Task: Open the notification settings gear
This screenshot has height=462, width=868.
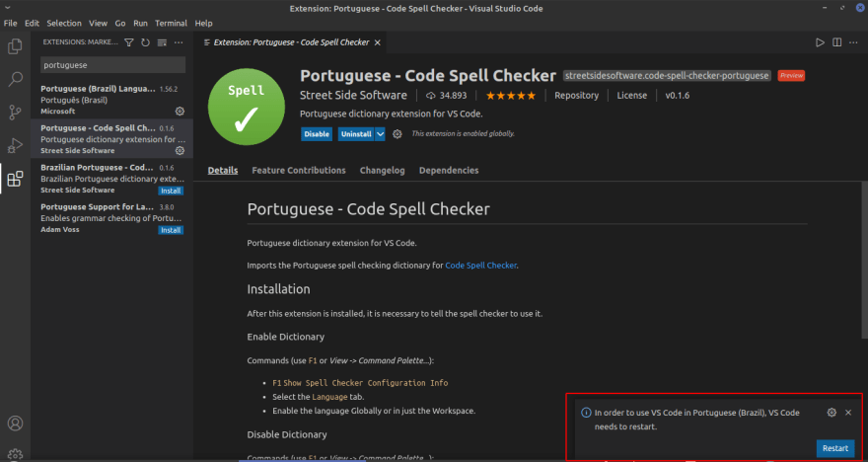Action: pyautogui.click(x=832, y=412)
